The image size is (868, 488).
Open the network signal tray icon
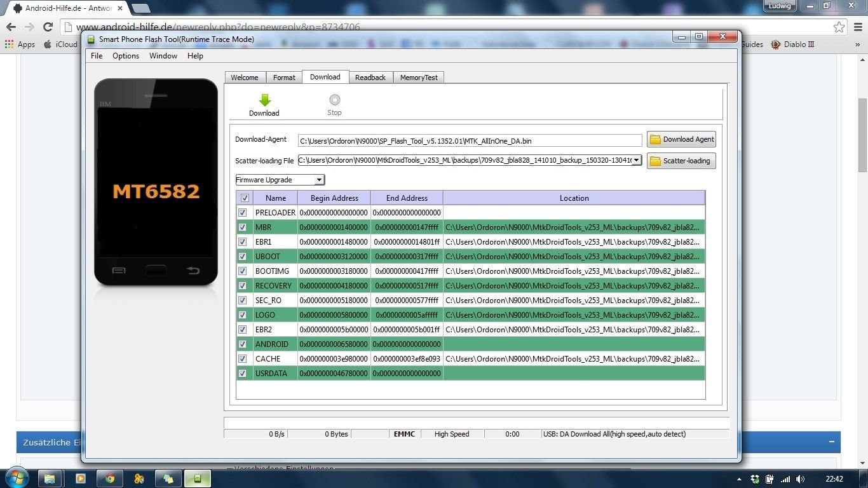tap(785, 479)
